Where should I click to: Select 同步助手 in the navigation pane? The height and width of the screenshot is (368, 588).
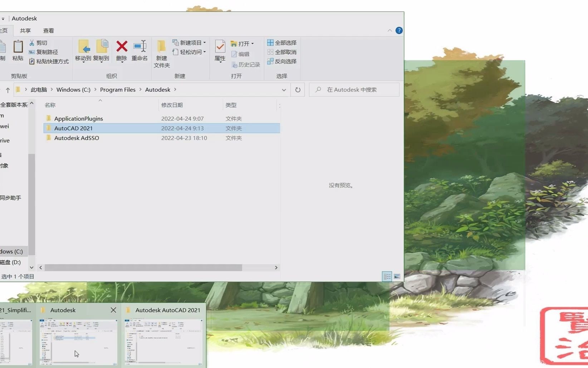coord(11,198)
